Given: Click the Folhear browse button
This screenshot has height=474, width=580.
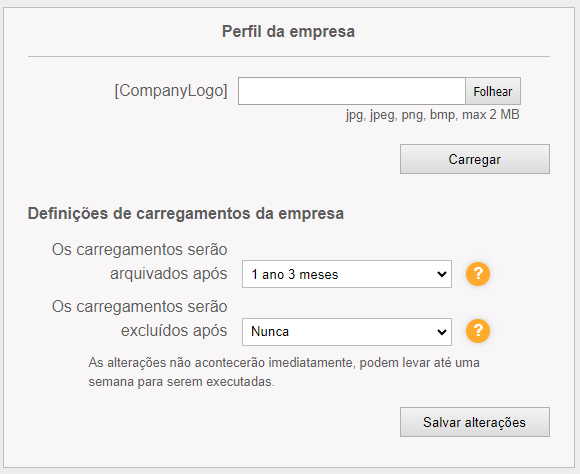Looking at the screenshot, I should 493,91.
